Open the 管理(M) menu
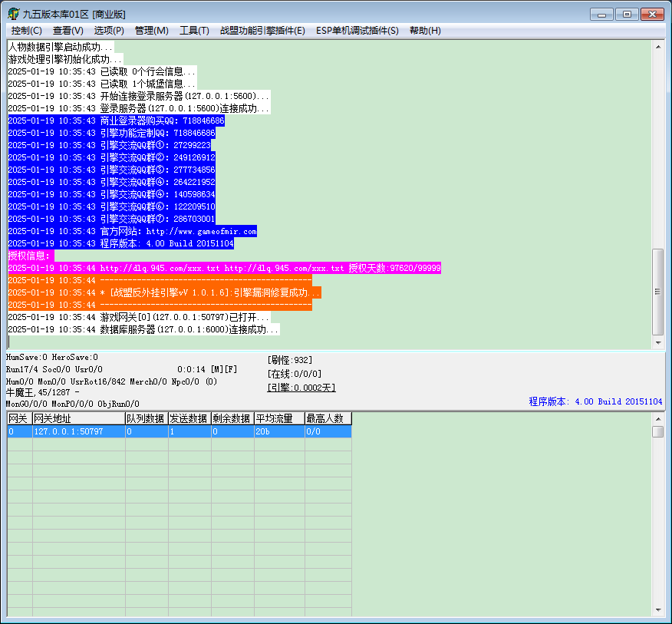This screenshot has height=624, width=672. 151,31
